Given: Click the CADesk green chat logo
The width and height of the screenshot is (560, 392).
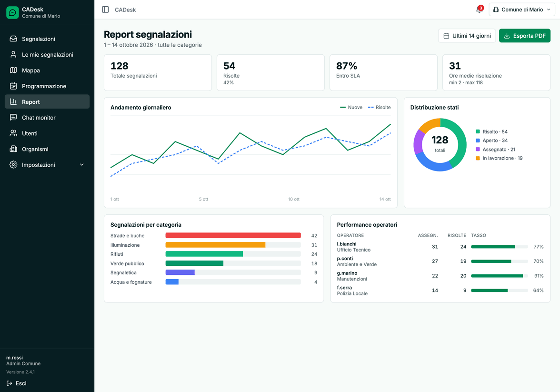Looking at the screenshot, I should [12, 12].
